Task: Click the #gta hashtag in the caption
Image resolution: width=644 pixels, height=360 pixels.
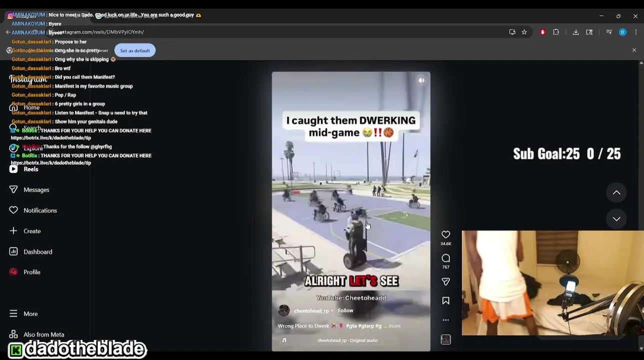Action: [x=352, y=326]
